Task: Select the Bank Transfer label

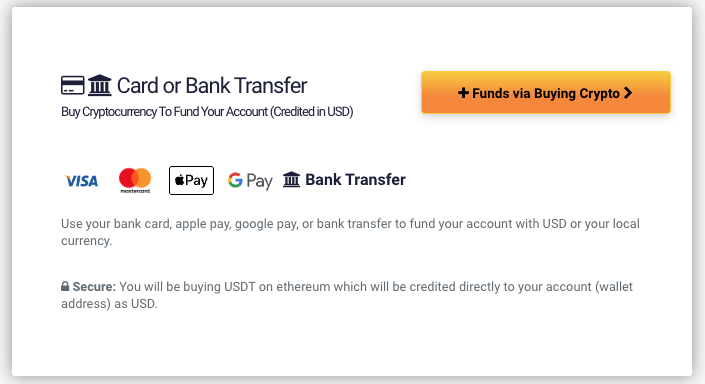Action: click(355, 179)
